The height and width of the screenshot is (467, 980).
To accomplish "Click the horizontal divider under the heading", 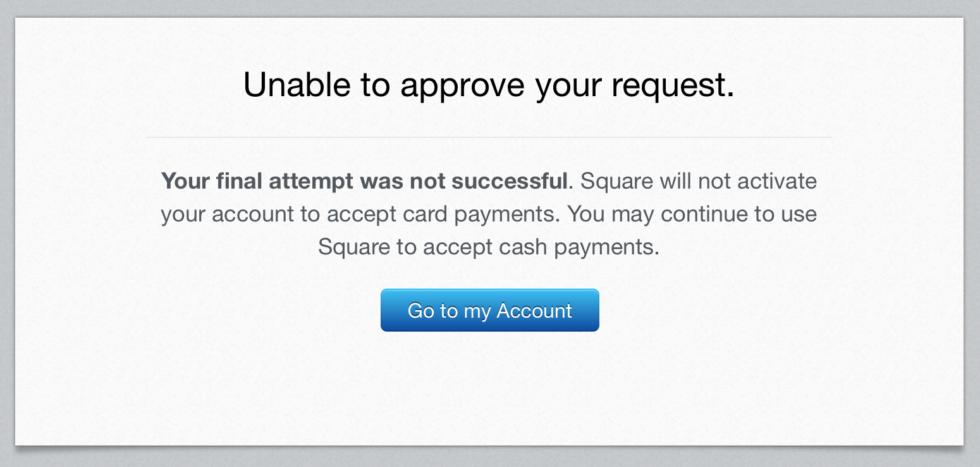I will point(489,137).
